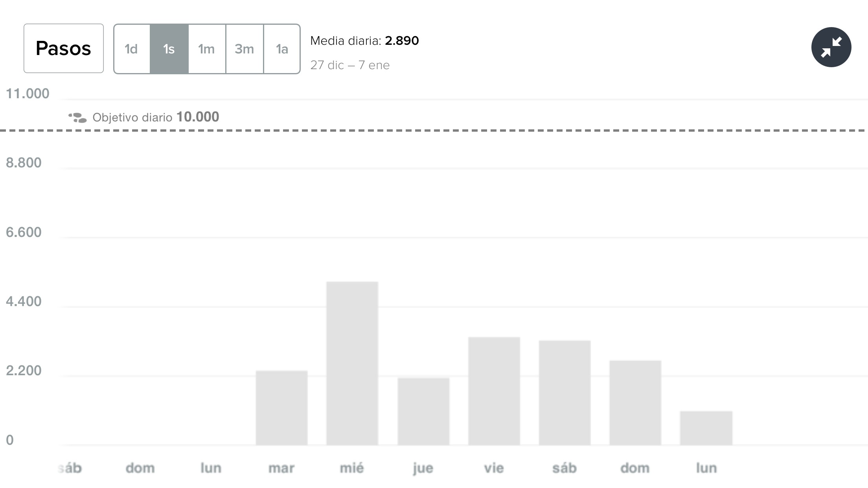Select the 1s weekly range
The height and width of the screenshot is (488, 868).
coord(169,49)
